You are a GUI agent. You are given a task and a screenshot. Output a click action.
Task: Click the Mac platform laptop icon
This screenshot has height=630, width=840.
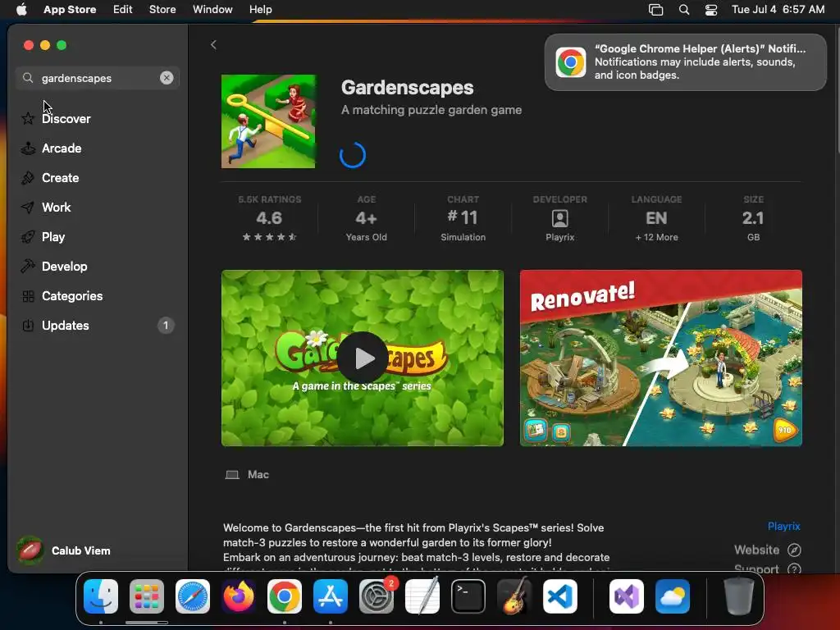click(232, 475)
